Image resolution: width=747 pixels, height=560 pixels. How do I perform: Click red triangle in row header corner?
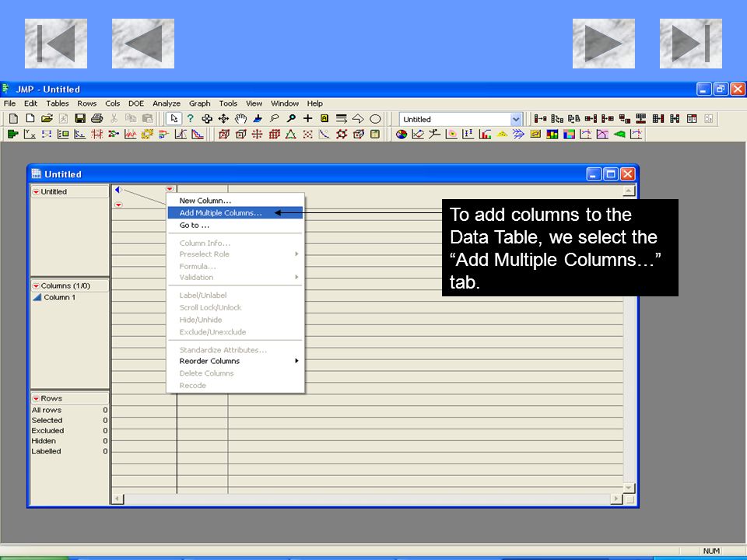pos(118,205)
